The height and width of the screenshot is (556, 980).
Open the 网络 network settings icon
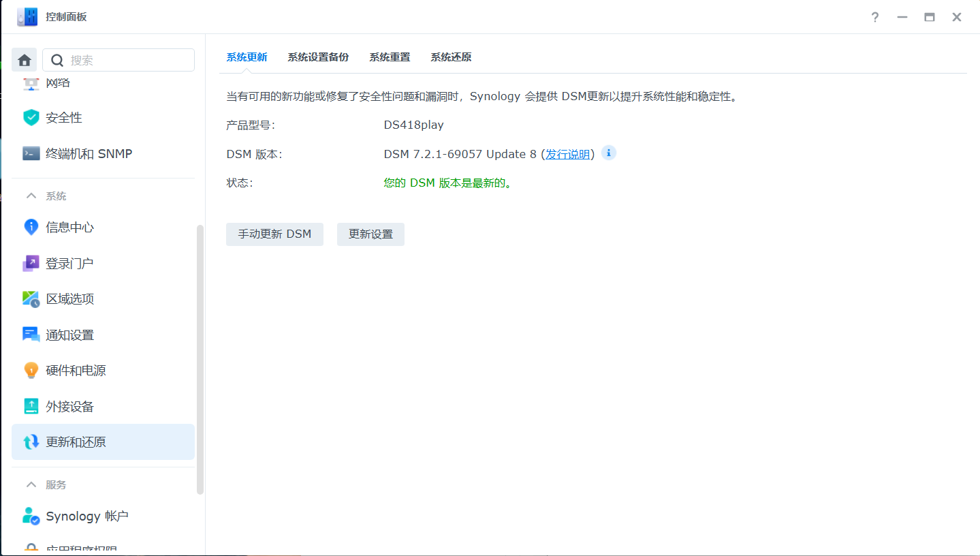31,83
